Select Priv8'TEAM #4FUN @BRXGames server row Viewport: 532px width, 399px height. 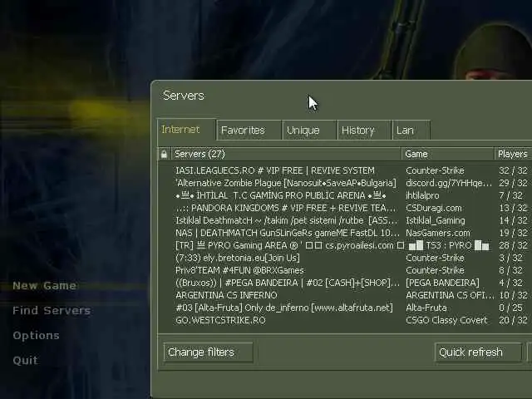coord(345,270)
